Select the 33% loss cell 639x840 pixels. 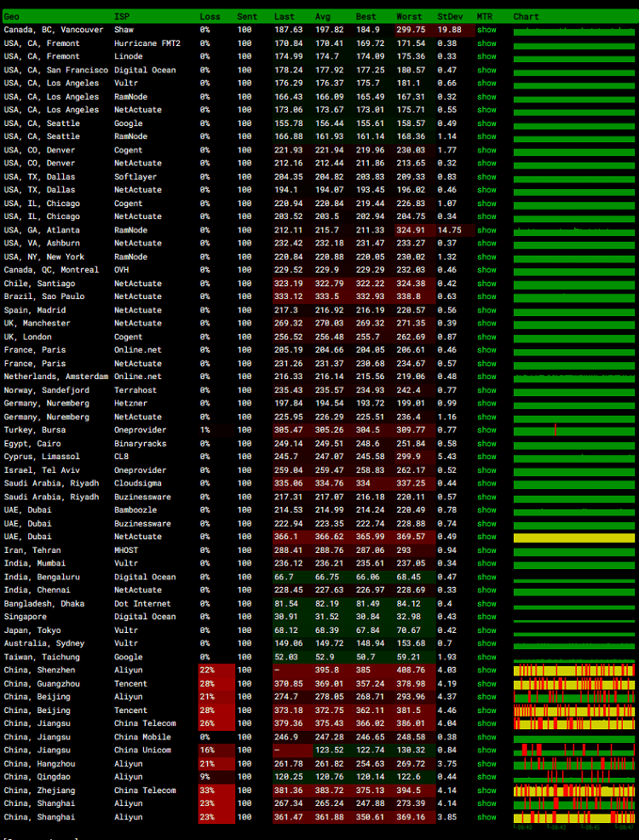[216, 791]
